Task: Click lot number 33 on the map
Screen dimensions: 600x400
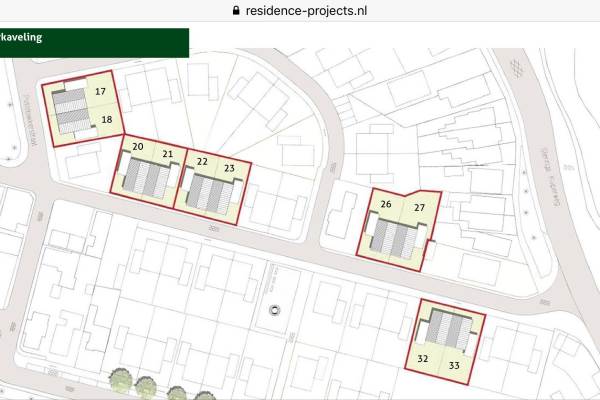Action: [x=454, y=364]
